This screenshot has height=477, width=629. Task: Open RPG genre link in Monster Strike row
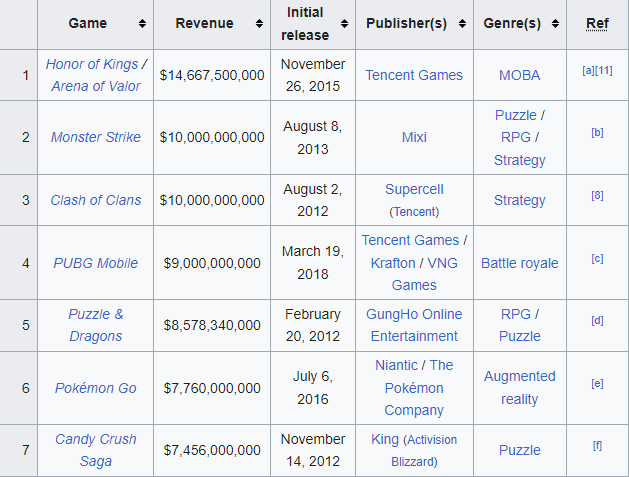click(x=515, y=138)
